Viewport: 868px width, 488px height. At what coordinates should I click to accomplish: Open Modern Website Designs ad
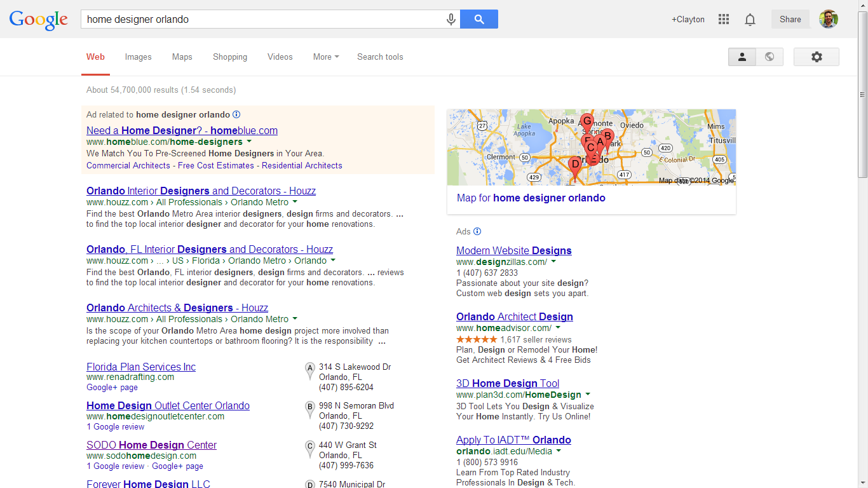tap(514, 250)
